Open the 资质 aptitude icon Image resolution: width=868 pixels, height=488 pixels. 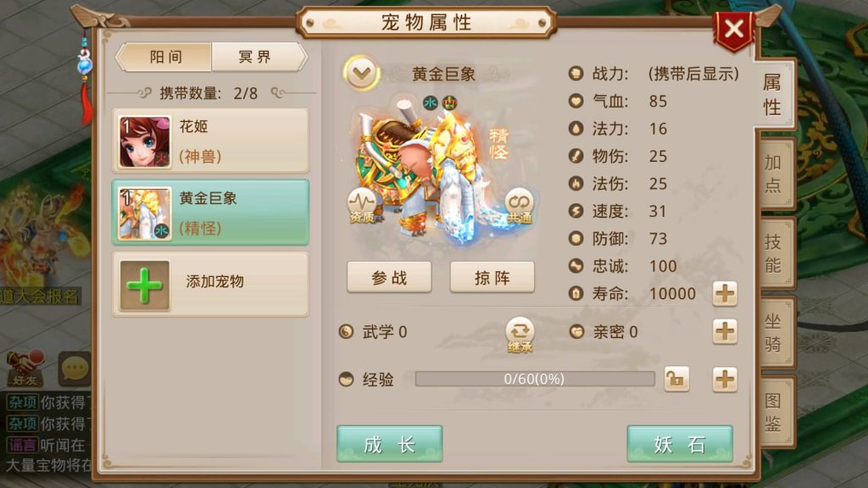[362, 205]
